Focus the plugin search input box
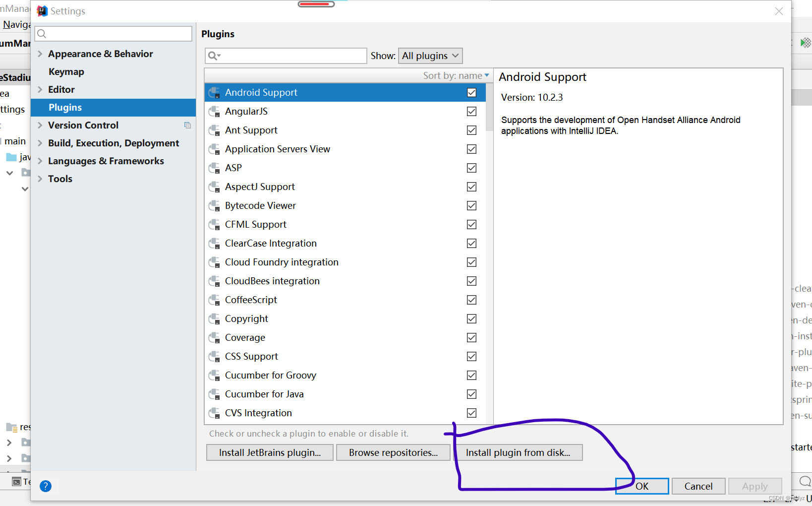Screen dimensions: 812x506 (286, 56)
